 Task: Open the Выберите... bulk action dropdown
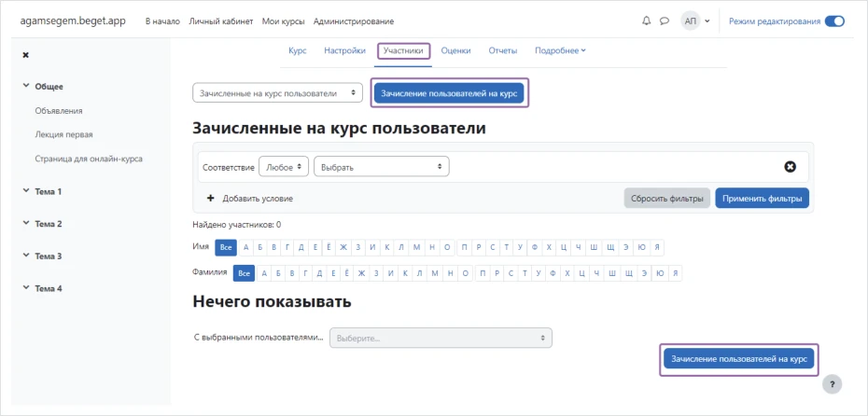441,338
